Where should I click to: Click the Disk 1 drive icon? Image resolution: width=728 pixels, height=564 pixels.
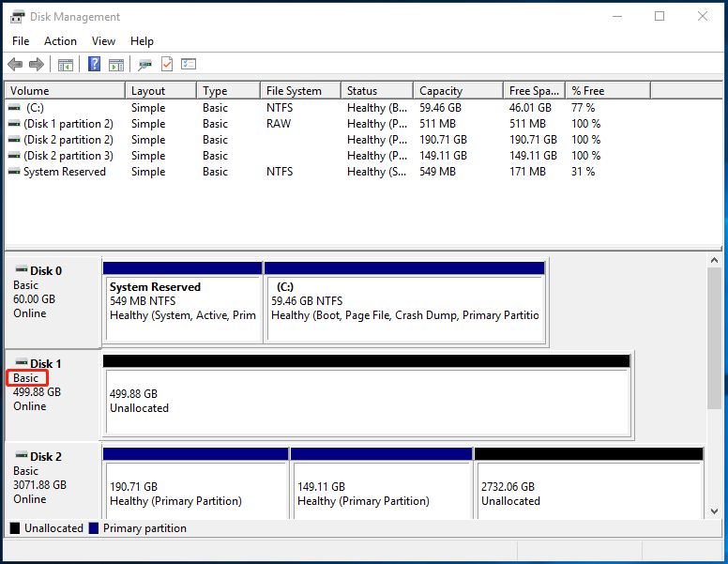click(22, 362)
